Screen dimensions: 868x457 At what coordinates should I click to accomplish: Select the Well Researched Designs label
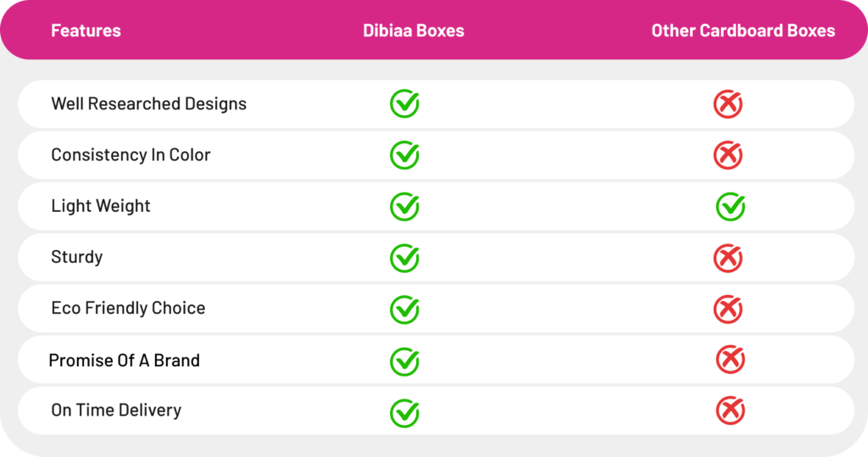(148, 103)
